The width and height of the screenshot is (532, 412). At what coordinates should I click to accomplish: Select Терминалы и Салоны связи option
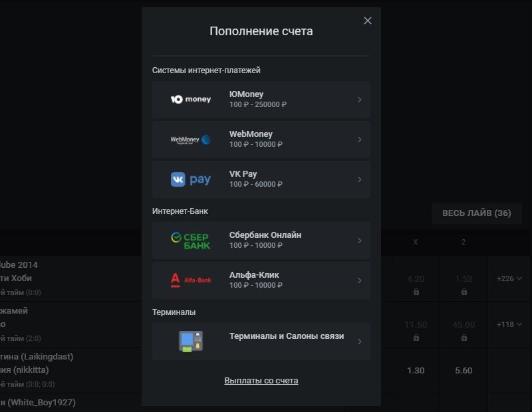[261, 342]
